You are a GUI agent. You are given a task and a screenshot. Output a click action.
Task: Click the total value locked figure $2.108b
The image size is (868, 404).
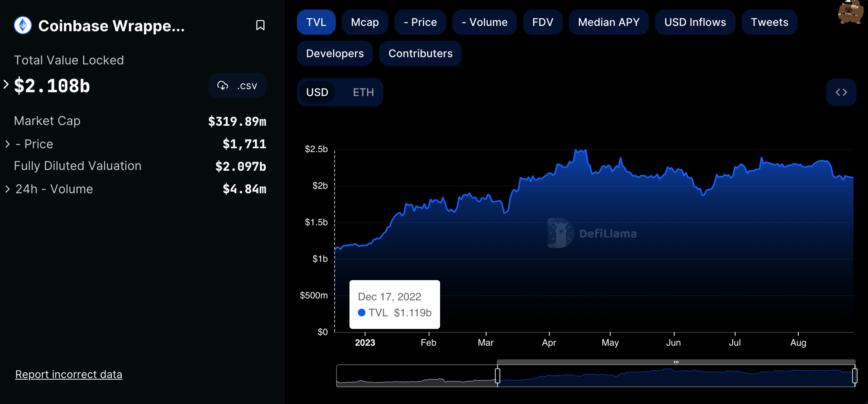point(52,85)
